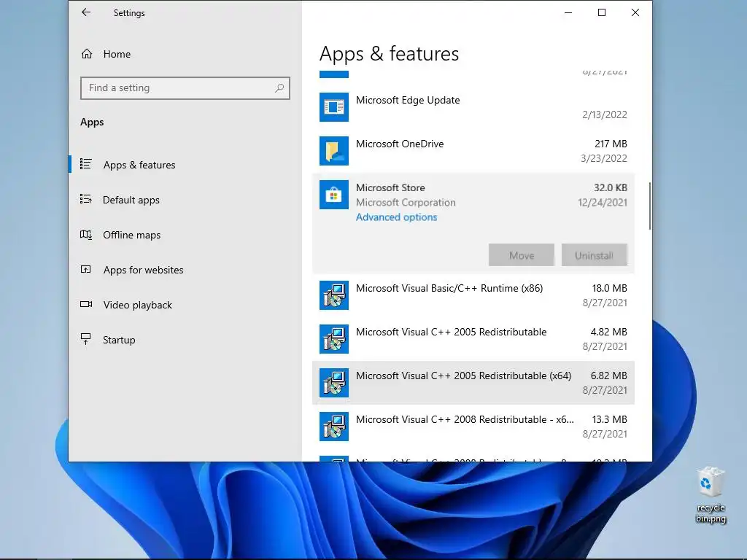747x560 pixels.
Task: Click the 18.0 MB size value
Action: point(609,288)
